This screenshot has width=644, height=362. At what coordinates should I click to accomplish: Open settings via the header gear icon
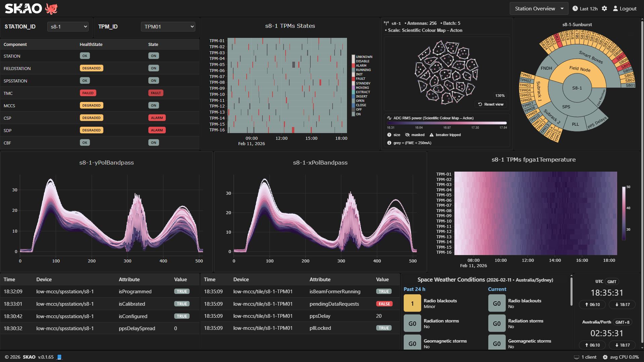click(x=604, y=8)
